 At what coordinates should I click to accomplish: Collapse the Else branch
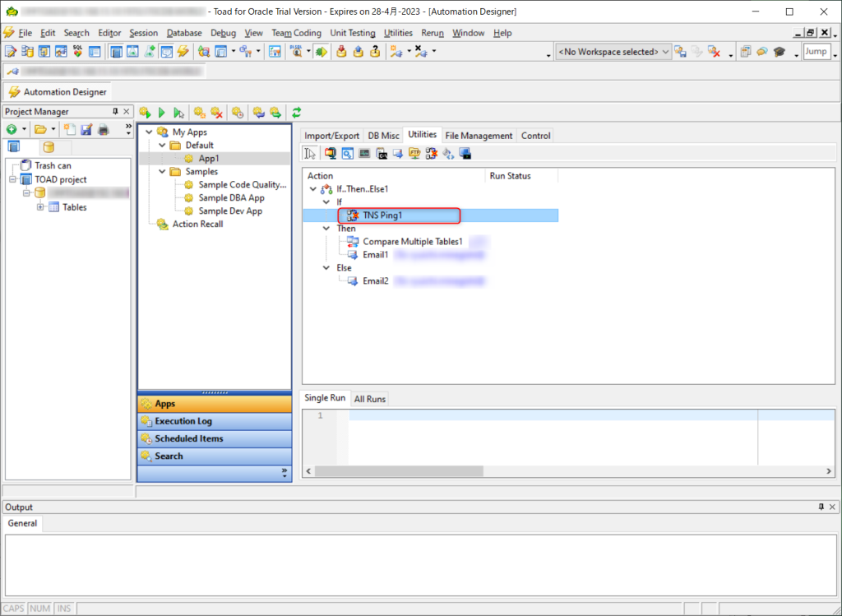326,267
